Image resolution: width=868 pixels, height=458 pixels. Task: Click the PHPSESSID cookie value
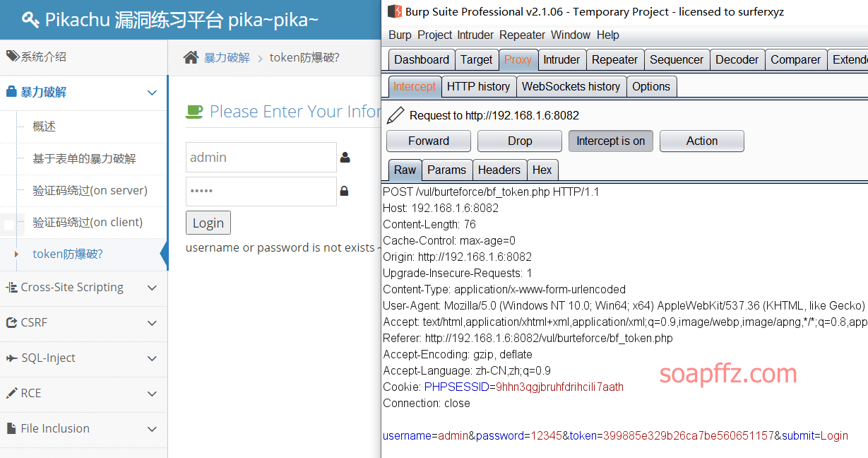[559, 387]
